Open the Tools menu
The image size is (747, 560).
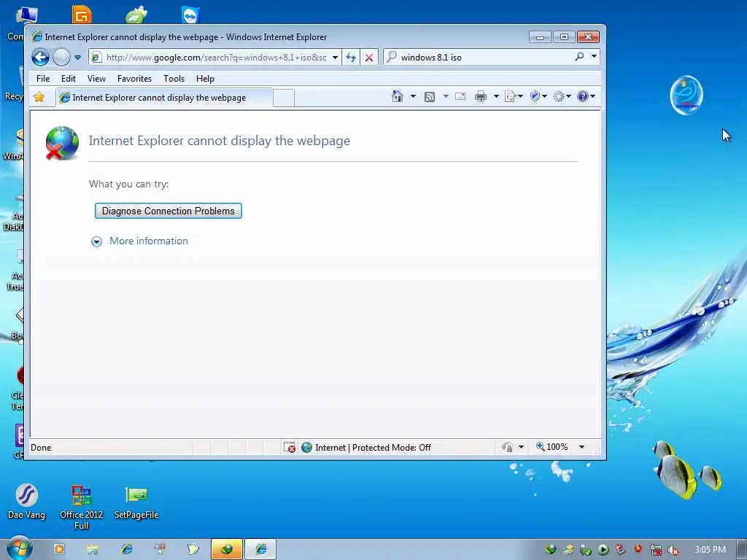point(174,79)
